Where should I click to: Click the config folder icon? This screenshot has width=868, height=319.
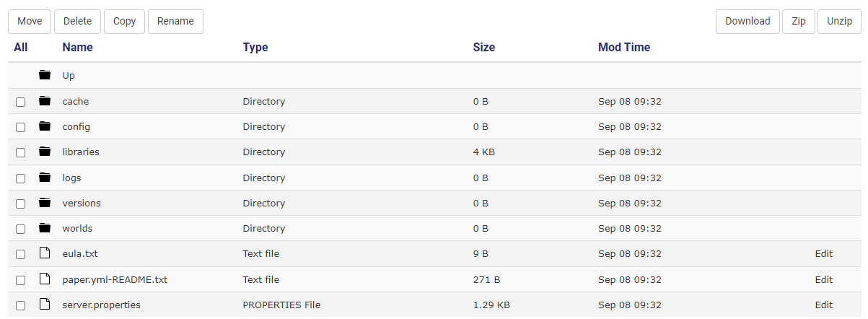[45, 126]
